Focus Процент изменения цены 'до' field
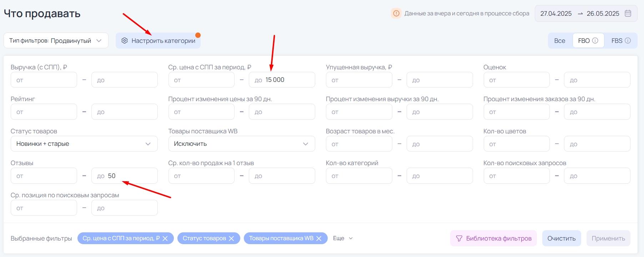 (x=282, y=112)
